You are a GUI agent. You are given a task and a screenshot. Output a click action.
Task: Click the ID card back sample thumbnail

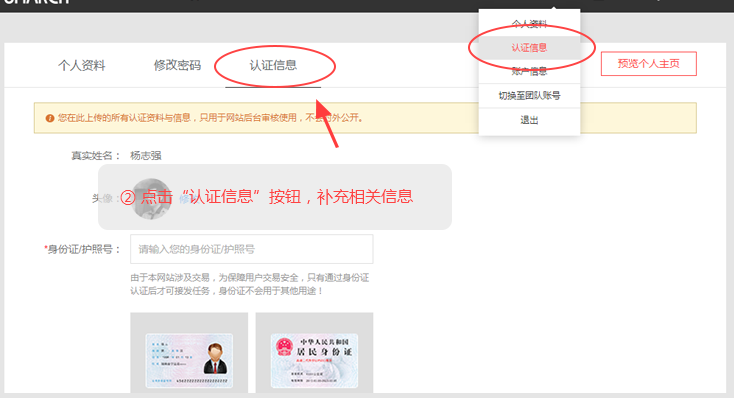[314, 353]
